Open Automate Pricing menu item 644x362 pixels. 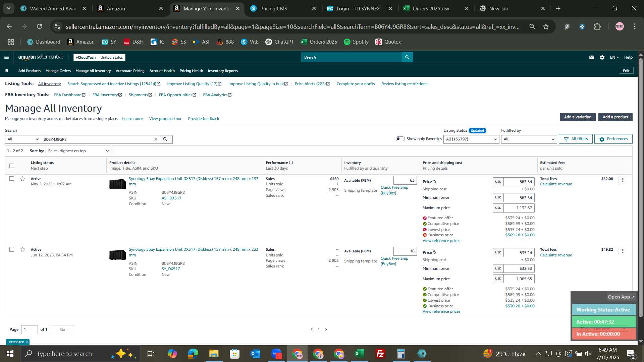tap(130, 71)
